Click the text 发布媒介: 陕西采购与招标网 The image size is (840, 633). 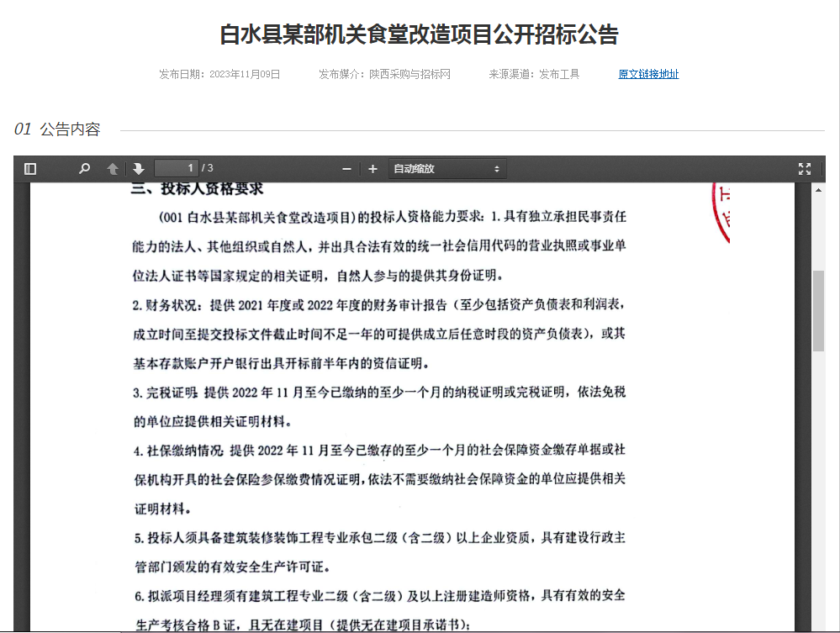384,74
